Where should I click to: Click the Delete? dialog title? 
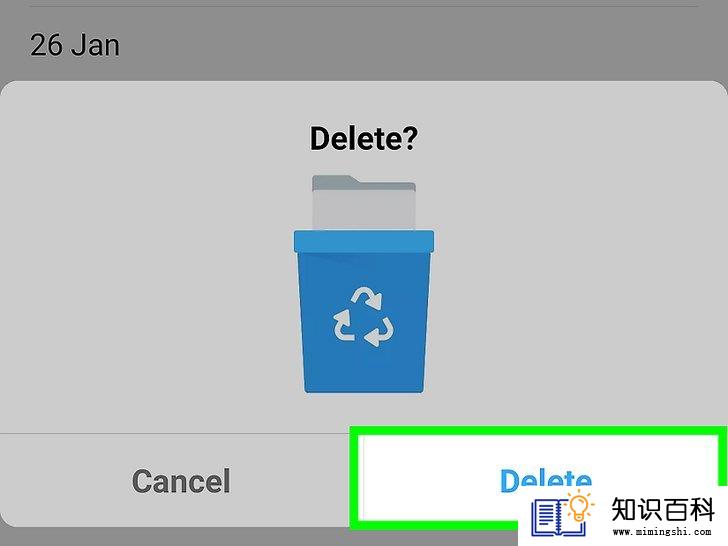(364, 138)
